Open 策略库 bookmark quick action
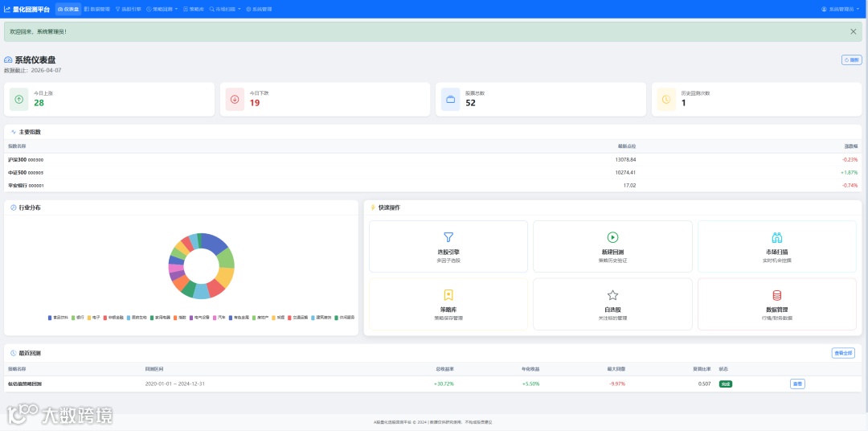Viewport: 868px width, 431px height. tap(448, 304)
